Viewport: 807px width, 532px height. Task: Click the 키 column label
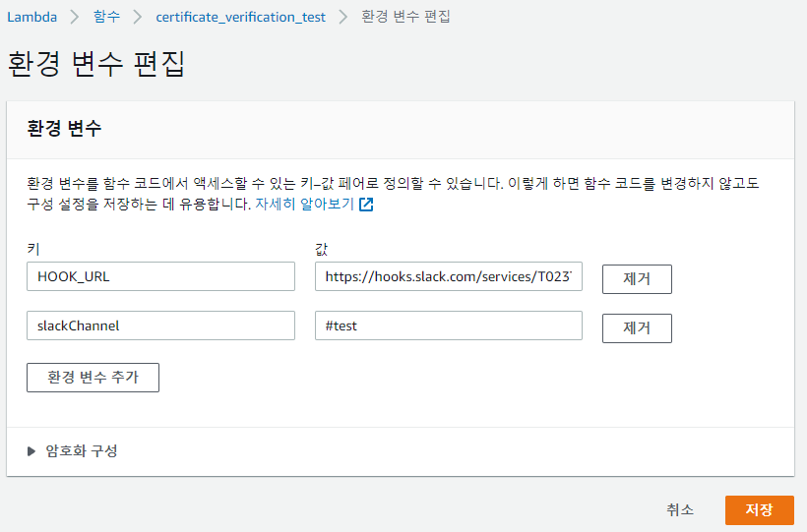click(33, 249)
